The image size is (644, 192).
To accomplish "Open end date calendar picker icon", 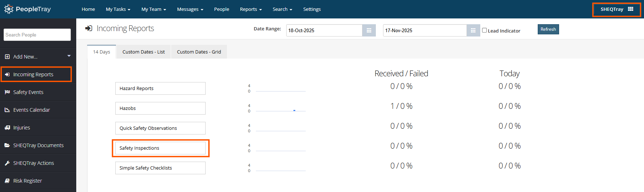I will pos(473,30).
